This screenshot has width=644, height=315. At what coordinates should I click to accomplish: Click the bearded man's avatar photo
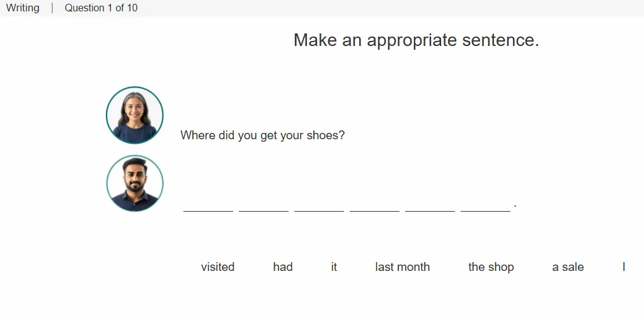coord(135,183)
